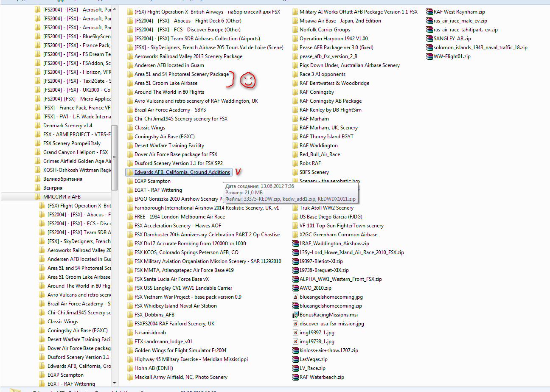Select Area 51 and S4 Photoreal Scenery Package in file list

coord(182,74)
